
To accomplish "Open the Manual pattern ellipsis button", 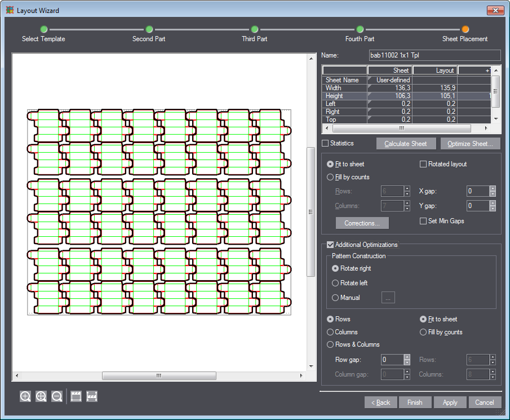I will [388, 298].
